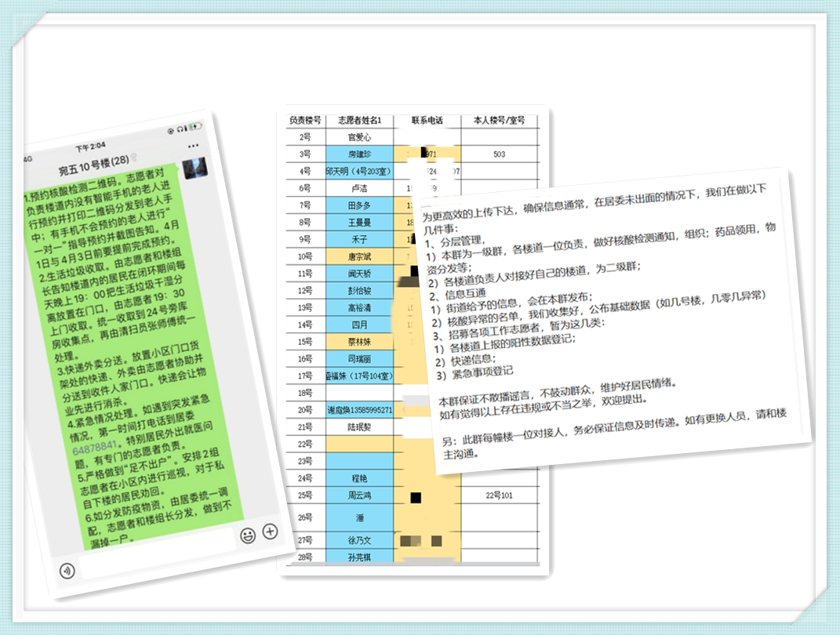Screen dimensions: 840x635
Task: Switch to voice input in chat
Action: (x=67, y=570)
